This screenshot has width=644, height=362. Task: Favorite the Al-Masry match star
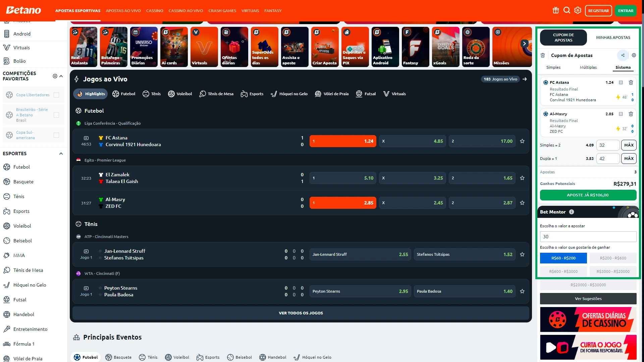pyautogui.click(x=522, y=203)
